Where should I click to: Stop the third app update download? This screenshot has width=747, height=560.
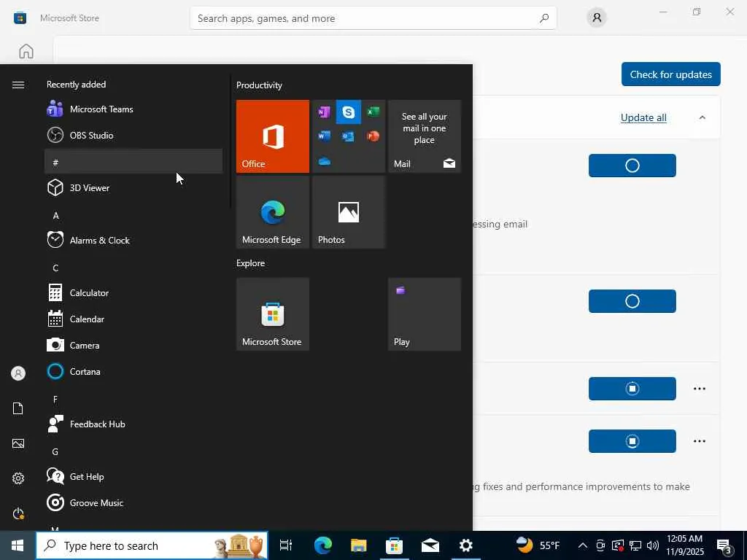point(632,389)
